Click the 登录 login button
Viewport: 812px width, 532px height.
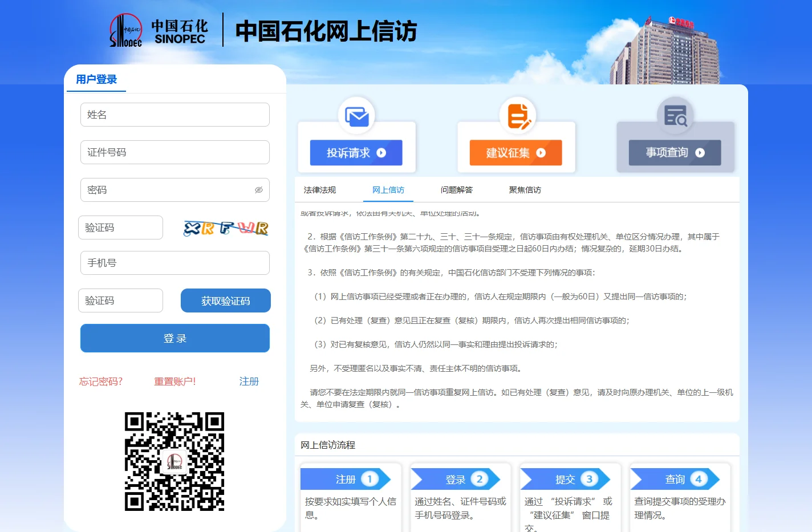pyautogui.click(x=175, y=338)
